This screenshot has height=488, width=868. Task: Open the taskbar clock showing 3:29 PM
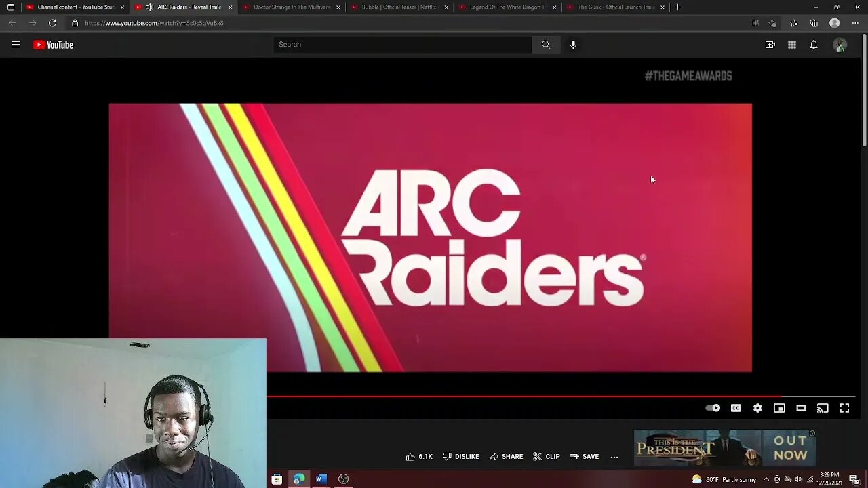[x=829, y=479]
